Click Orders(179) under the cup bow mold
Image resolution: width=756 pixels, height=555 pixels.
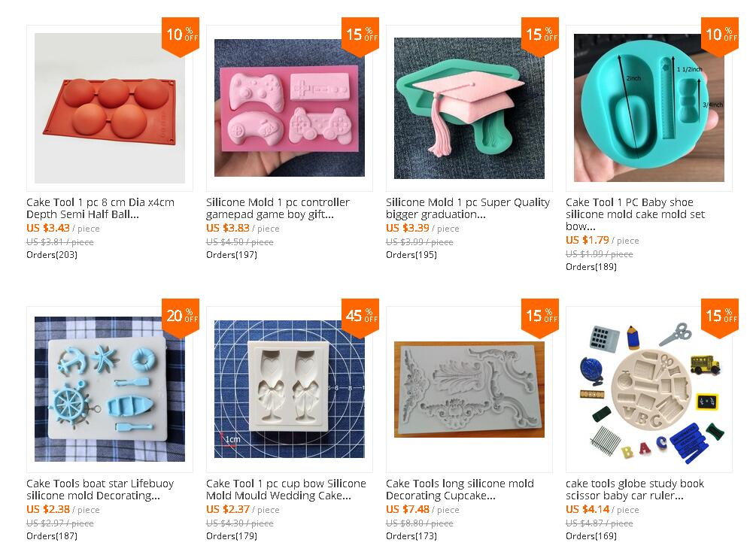click(232, 535)
